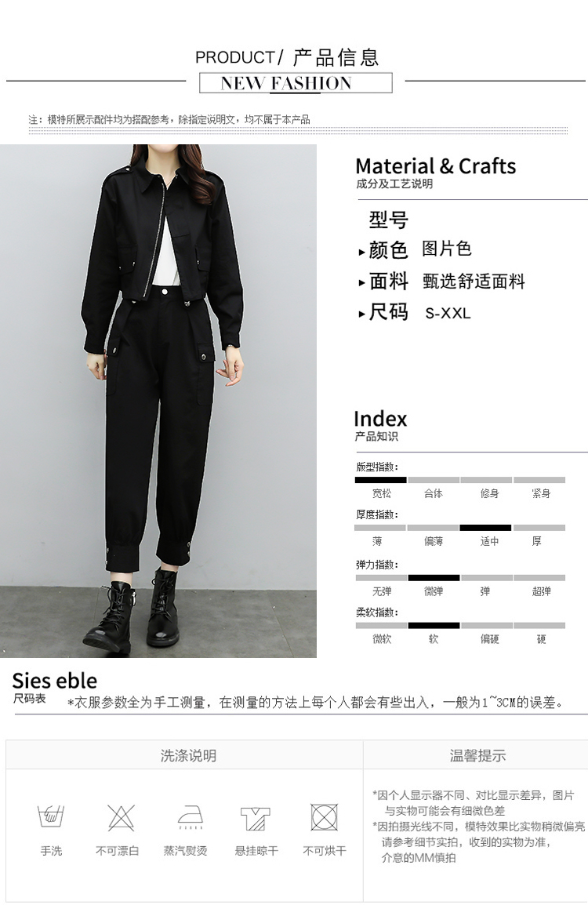The width and height of the screenshot is (588, 905).
Task: Click the Material & Crafts heading
Action: click(x=436, y=166)
